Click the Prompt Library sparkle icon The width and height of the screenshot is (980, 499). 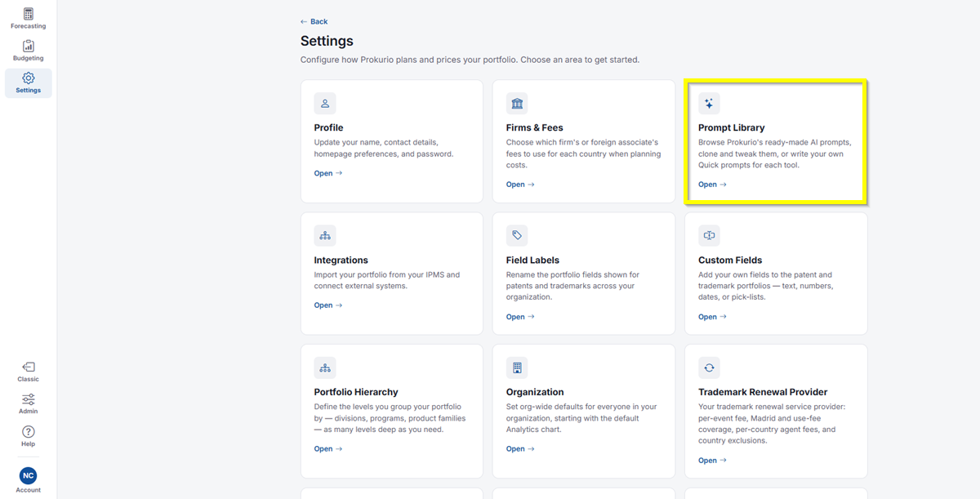point(709,104)
